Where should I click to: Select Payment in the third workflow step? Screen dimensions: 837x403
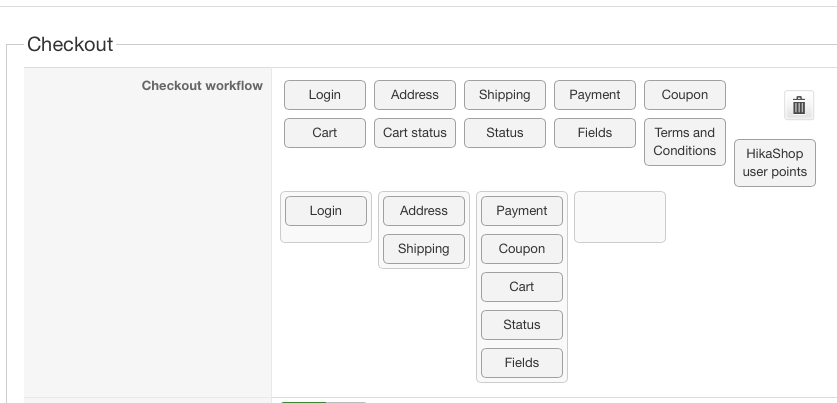click(x=522, y=211)
